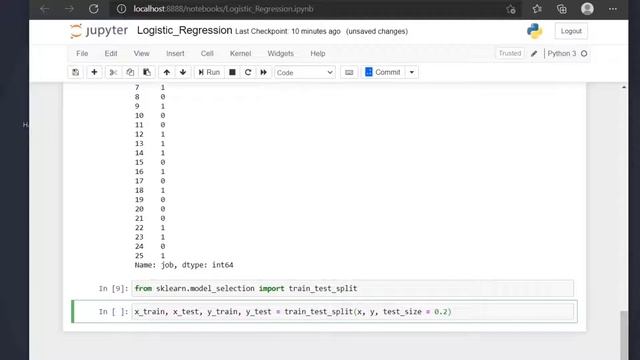
Task: Click the sklearn import code cell
Action: pos(353,289)
